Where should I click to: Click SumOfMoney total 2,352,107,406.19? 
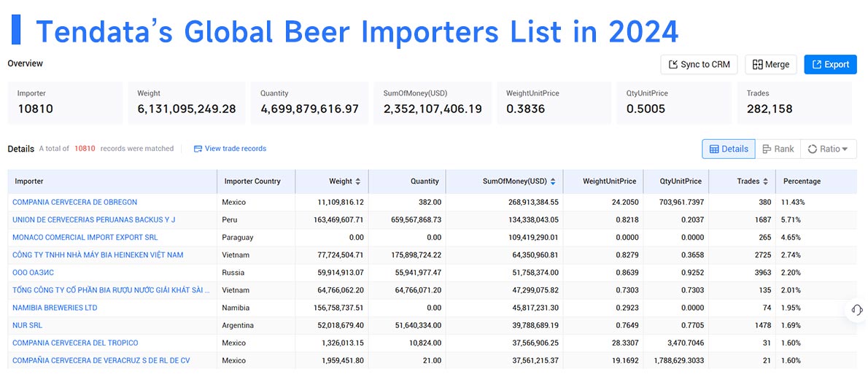tap(433, 109)
